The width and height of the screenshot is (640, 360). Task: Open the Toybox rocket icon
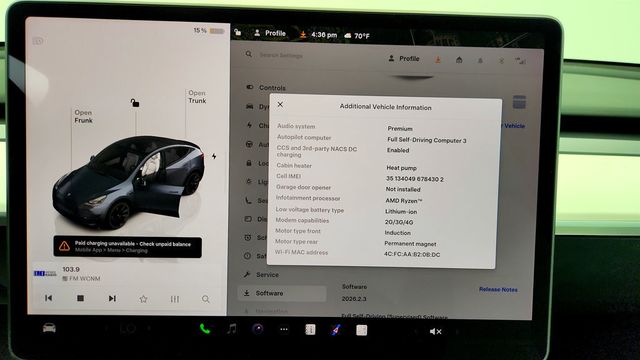(336, 330)
